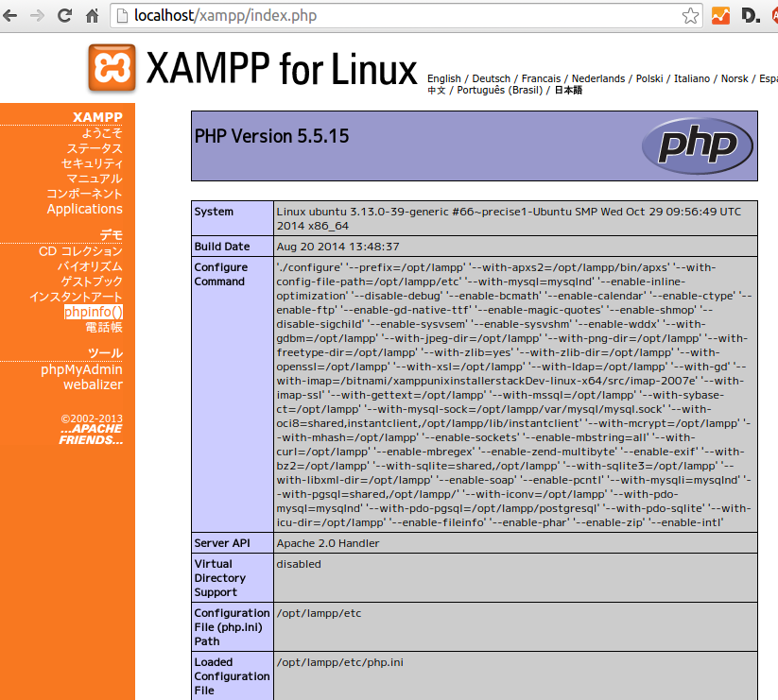Screen dimensions: 778x700
Task: Click the 'Configure Command' row label
Action: [x=221, y=274]
